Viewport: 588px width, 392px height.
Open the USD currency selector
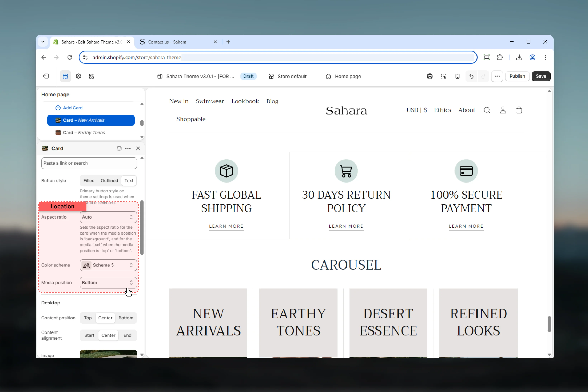click(x=417, y=110)
